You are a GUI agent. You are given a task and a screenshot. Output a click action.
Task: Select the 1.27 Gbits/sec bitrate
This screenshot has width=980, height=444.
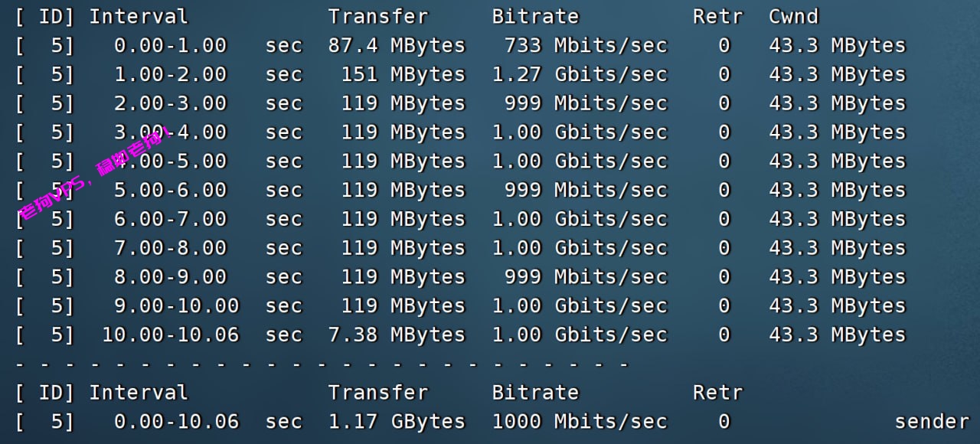click(580, 75)
